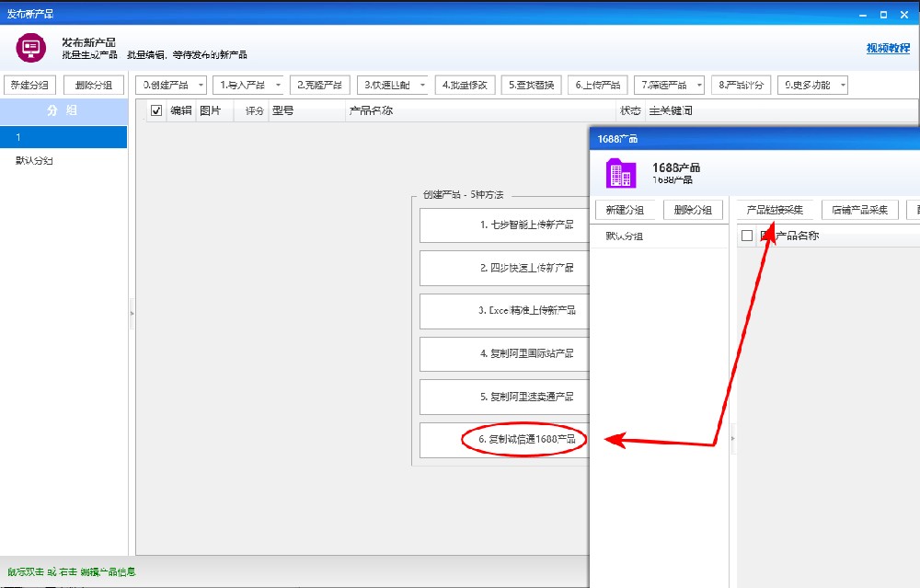Choose 3. Excel精准上传新产品
This screenshot has width=920, height=588.
pos(504,311)
